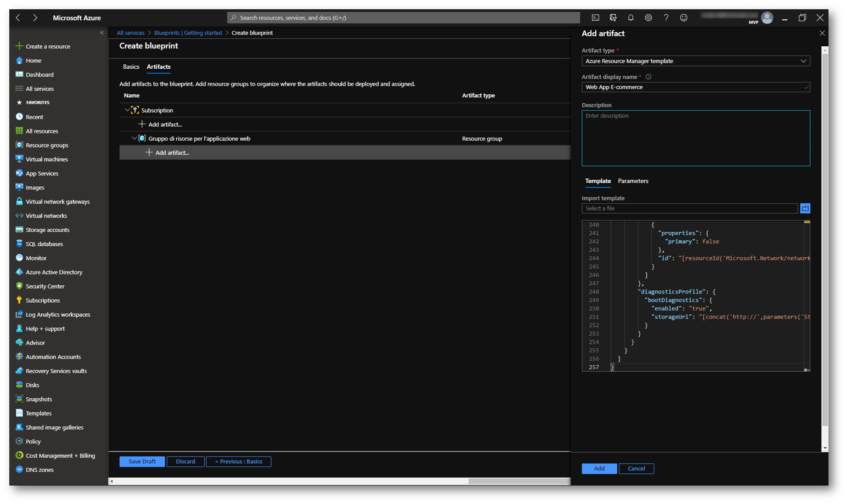
Task: Open portal settings gear
Action: (648, 18)
